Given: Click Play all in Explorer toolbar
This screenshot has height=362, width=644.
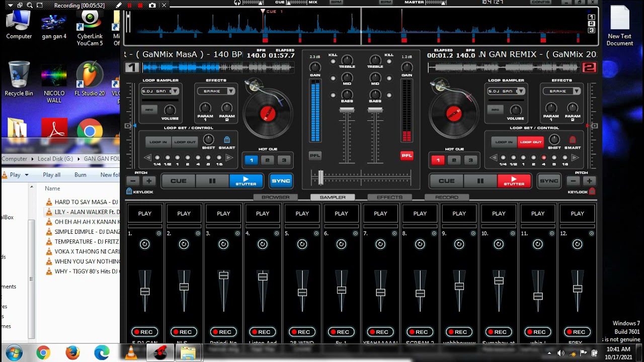Looking at the screenshot, I should (51, 175).
